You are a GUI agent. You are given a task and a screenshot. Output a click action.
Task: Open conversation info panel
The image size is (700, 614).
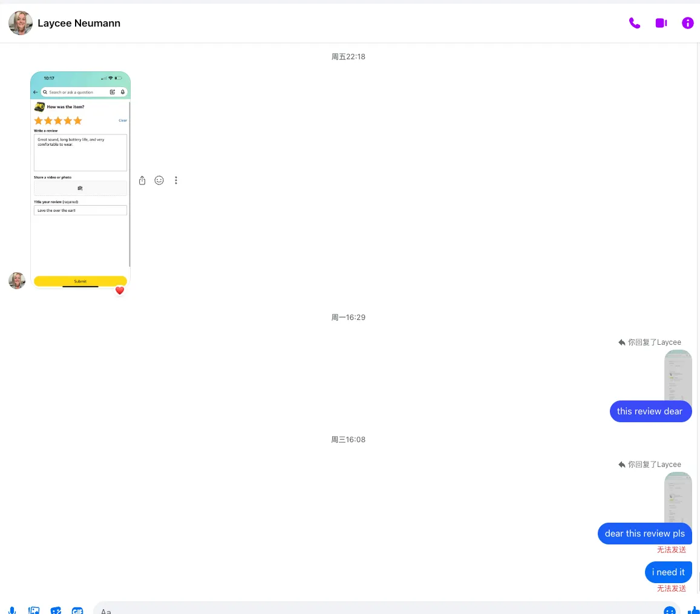click(x=687, y=23)
